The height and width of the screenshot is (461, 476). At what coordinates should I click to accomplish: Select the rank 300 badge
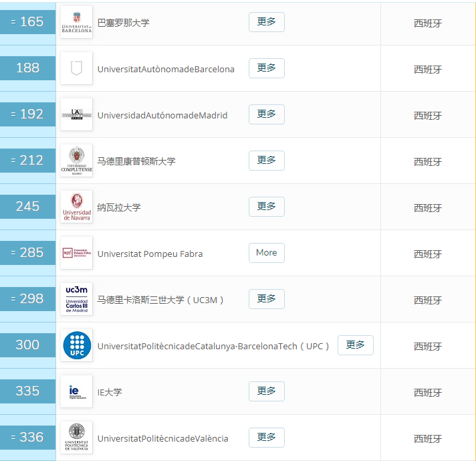pos(27,345)
